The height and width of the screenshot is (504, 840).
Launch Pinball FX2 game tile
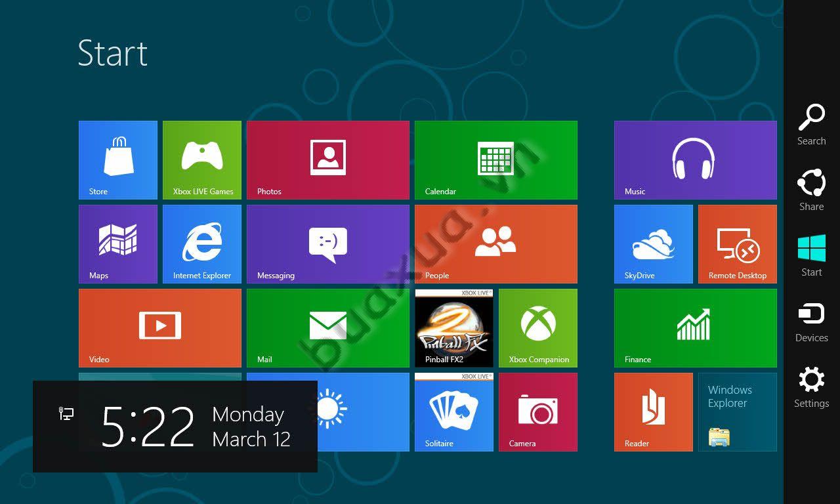point(454,328)
